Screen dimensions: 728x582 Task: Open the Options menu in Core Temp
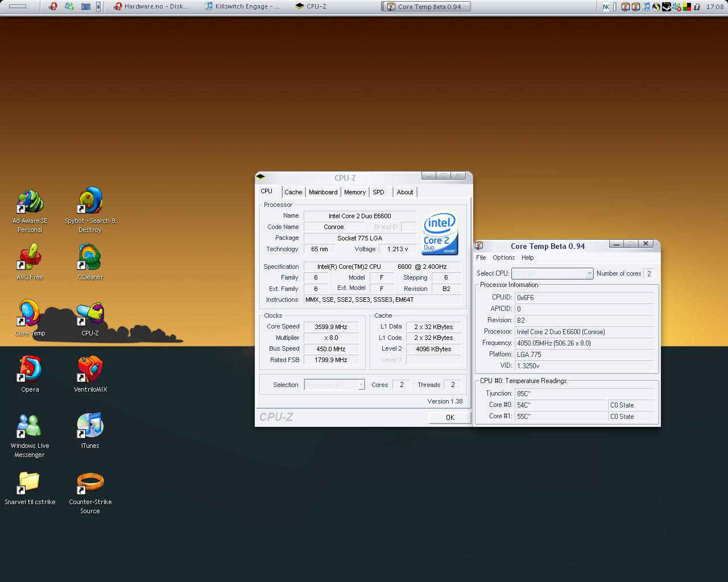[504, 257]
